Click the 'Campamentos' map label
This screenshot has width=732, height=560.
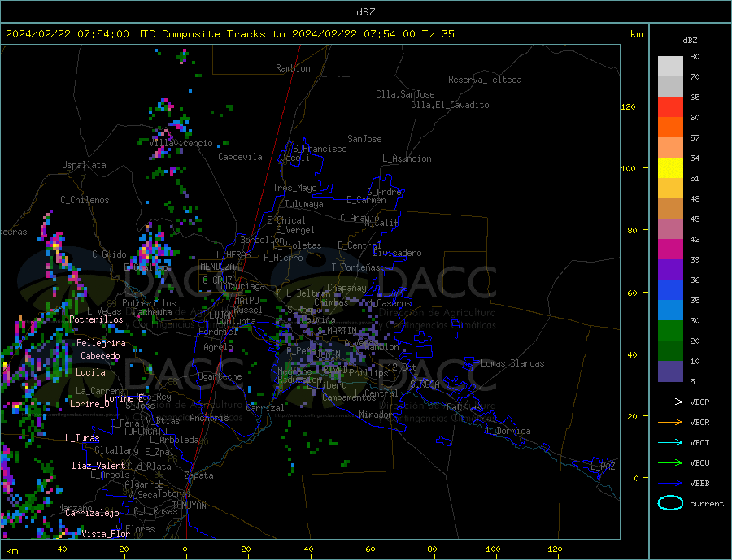[x=349, y=397]
